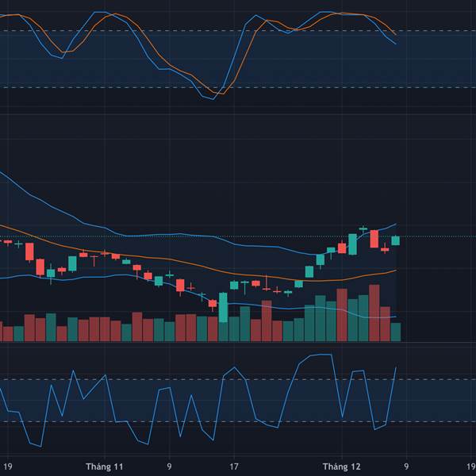Select the tallest red volume bar
This screenshot has width=476, height=476.
(374, 313)
